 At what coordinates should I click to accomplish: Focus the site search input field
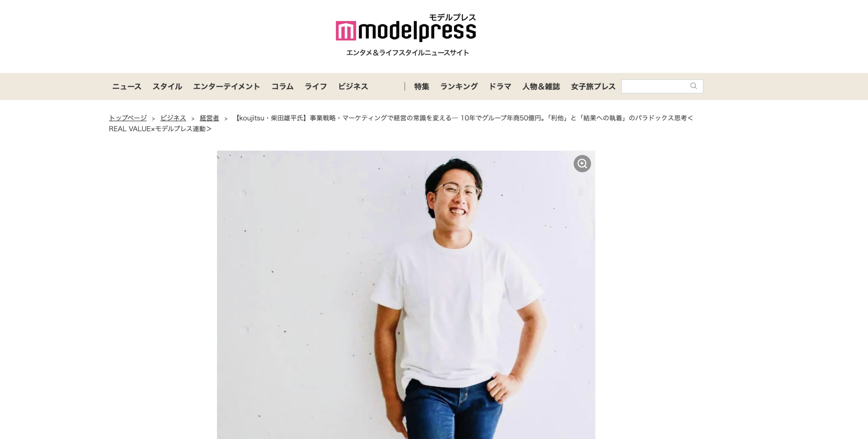[x=662, y=86]
